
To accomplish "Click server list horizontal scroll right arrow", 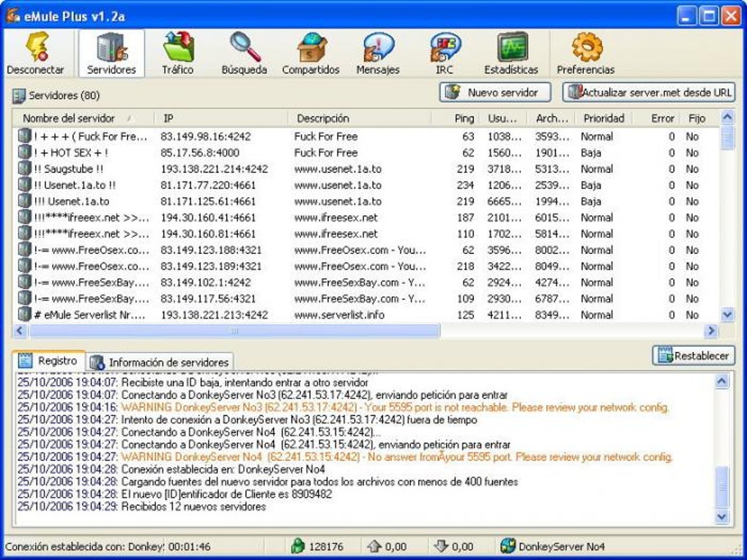I will (711, 330).
